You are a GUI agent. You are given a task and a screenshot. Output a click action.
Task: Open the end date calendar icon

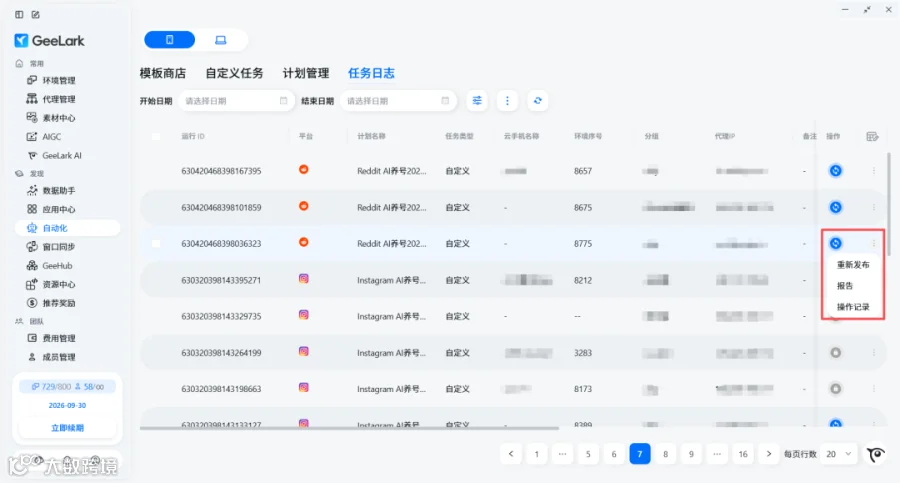click(445, 101)
